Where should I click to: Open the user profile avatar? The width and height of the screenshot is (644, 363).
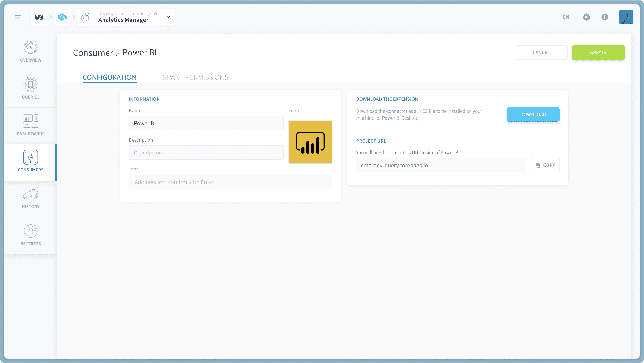click(x=626, y=17)
